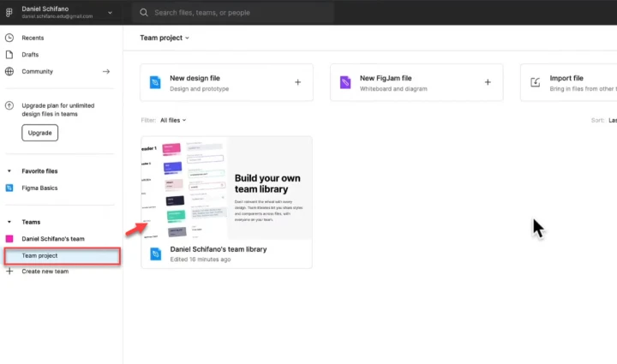Click the New design file blue icon

[x=155, y=82]
